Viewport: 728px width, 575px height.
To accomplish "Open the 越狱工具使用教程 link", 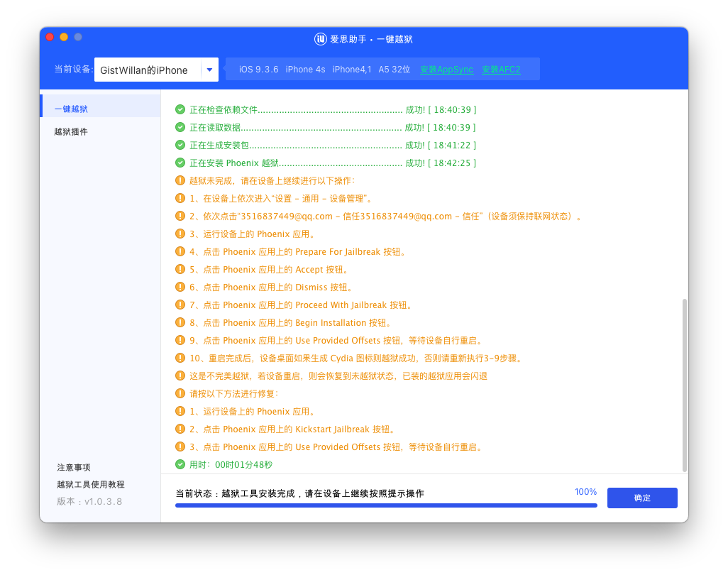I will (91, 484).
